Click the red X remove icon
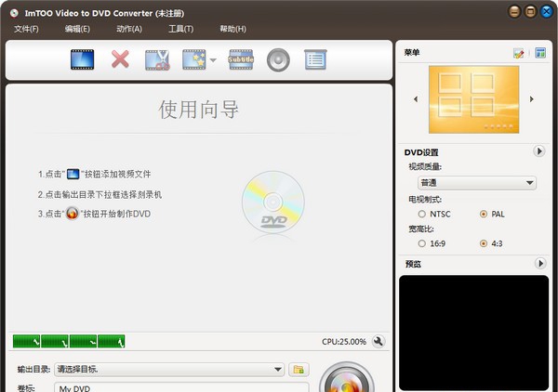The image size is (558, 392). pos(120,59)
